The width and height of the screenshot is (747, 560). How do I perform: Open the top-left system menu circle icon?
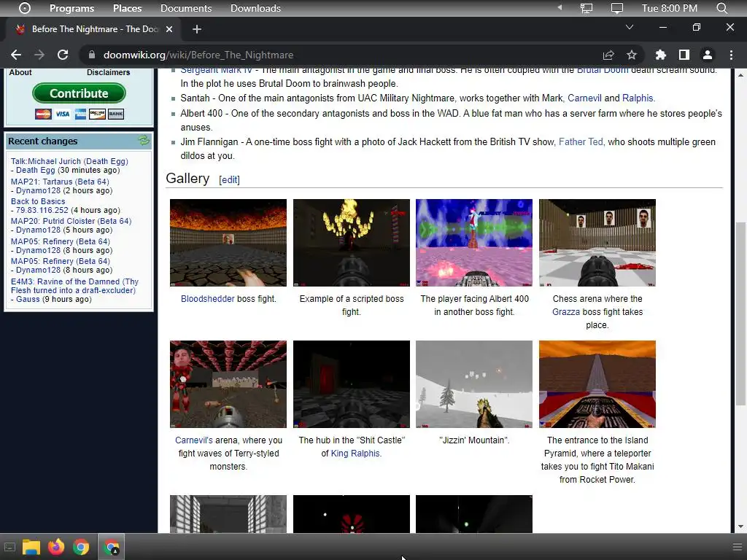(24, 8)
